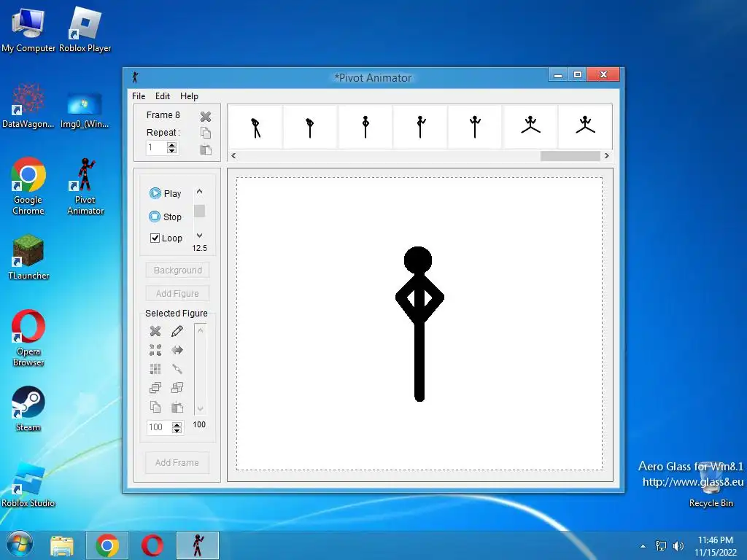Select Img0_(Win... desktop file
Viewport: 747px width, 560px height.
(x=85, y=111)
